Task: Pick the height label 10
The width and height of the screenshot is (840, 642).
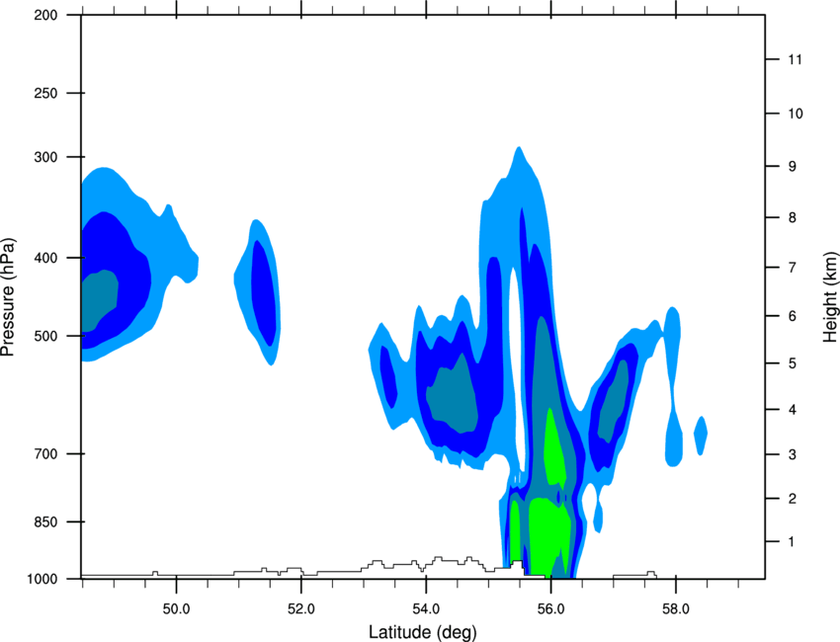Action: 795,114
